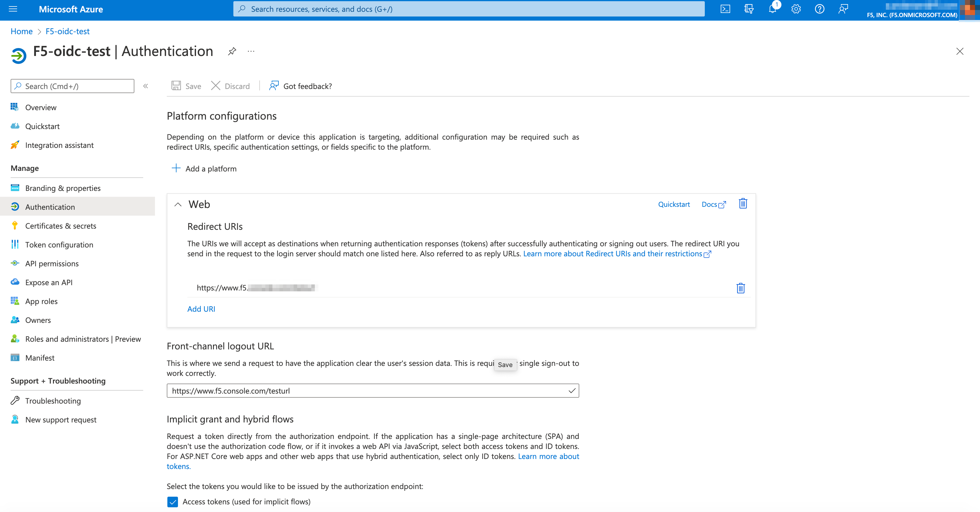The width and height of the screenshot is (980, 512).
Task: Go to Token configuration
Action: coord(59,245)
